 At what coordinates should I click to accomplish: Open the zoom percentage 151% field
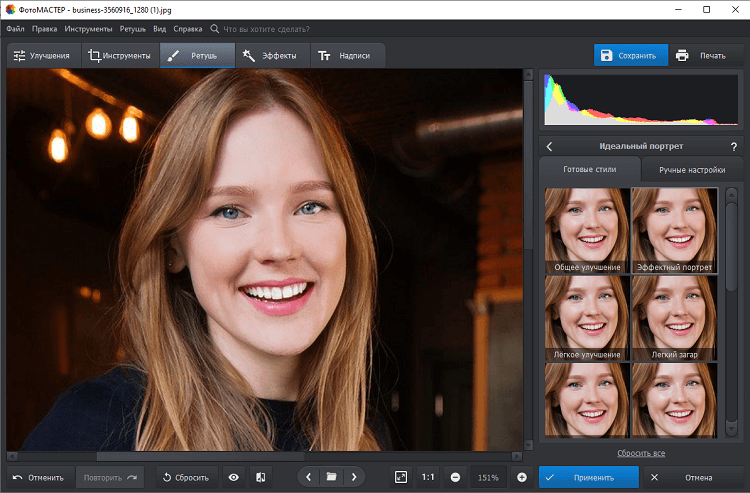pos(488,477)
